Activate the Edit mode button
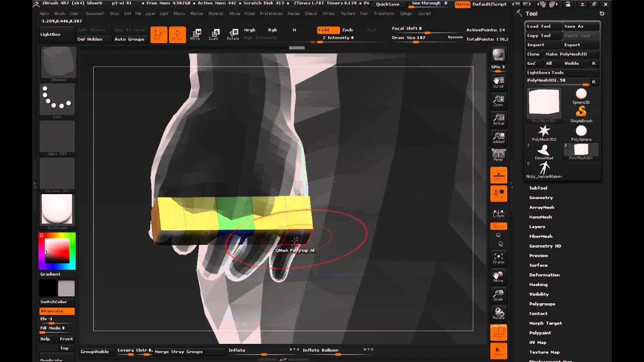Image resolution: width=644 pixels, height=362 pixels. click(x=158, y=34)
